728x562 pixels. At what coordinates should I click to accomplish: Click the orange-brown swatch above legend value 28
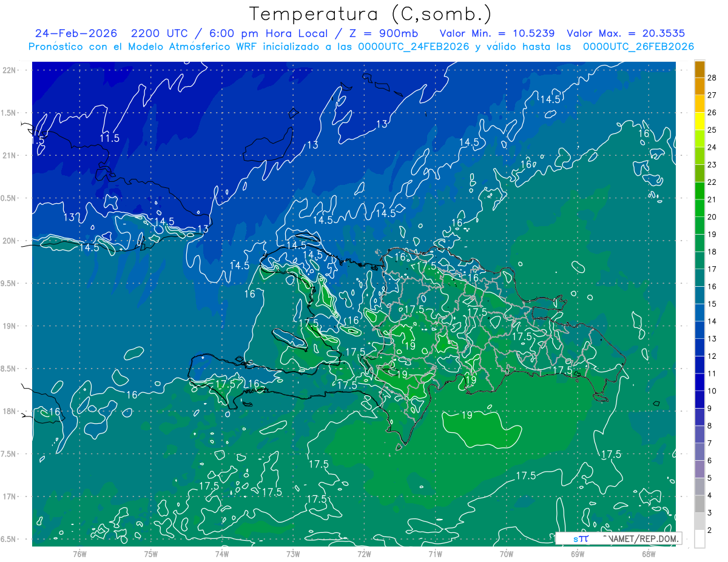(699, 69)
